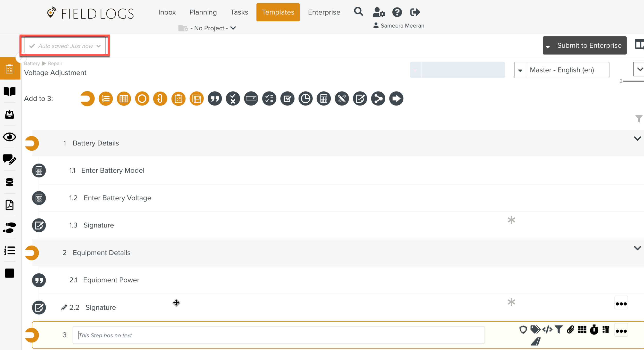This screenshot has height=350, width=644.
Task: Click the inbox download sidebar icon
Action: click(x=10, y=114)
